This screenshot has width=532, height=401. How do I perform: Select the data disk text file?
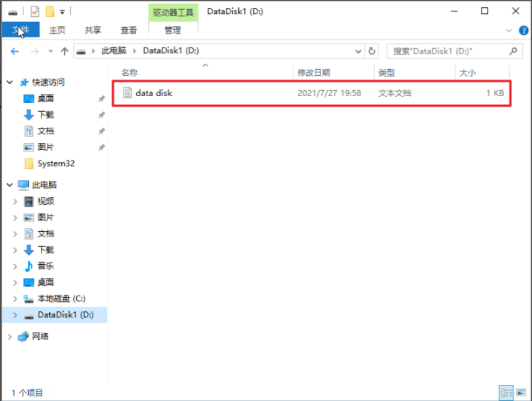[x=311, y=93]
